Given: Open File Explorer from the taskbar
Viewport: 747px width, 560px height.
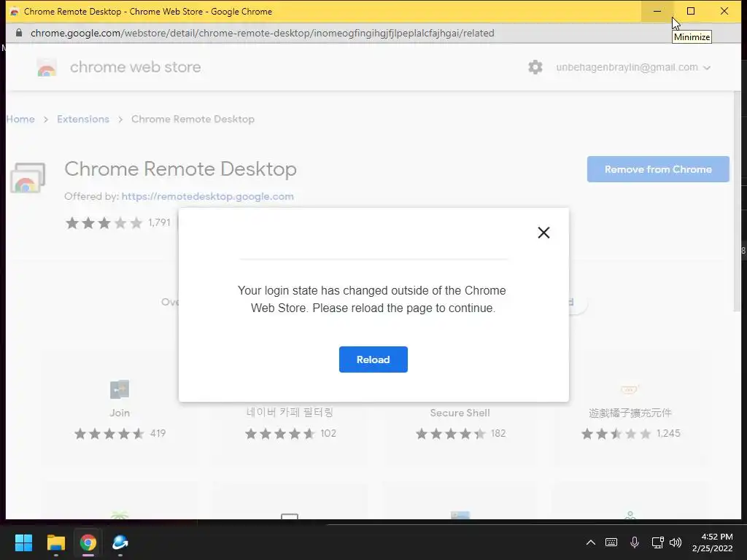Looking at the screenshot, I should tap(55, 542).
